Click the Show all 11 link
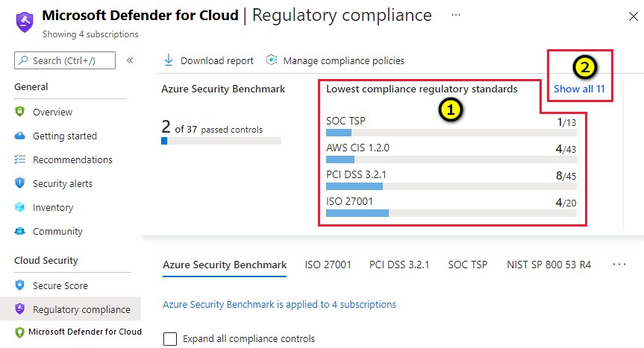The width and height of the screenshot is (644, 348). [578, 89]
